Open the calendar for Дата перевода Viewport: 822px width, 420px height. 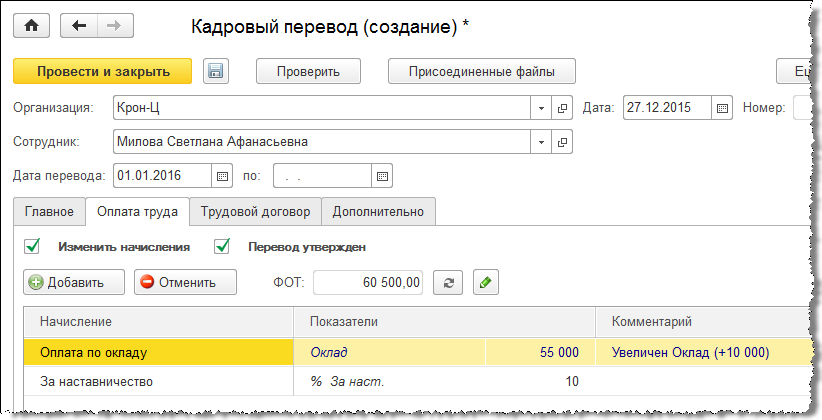(223, 176)
